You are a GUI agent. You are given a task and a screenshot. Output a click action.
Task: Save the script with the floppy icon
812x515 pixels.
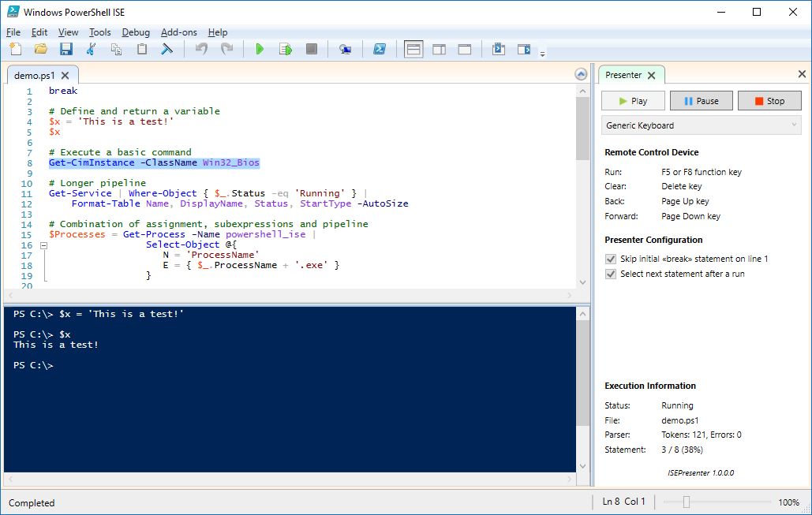65,49
